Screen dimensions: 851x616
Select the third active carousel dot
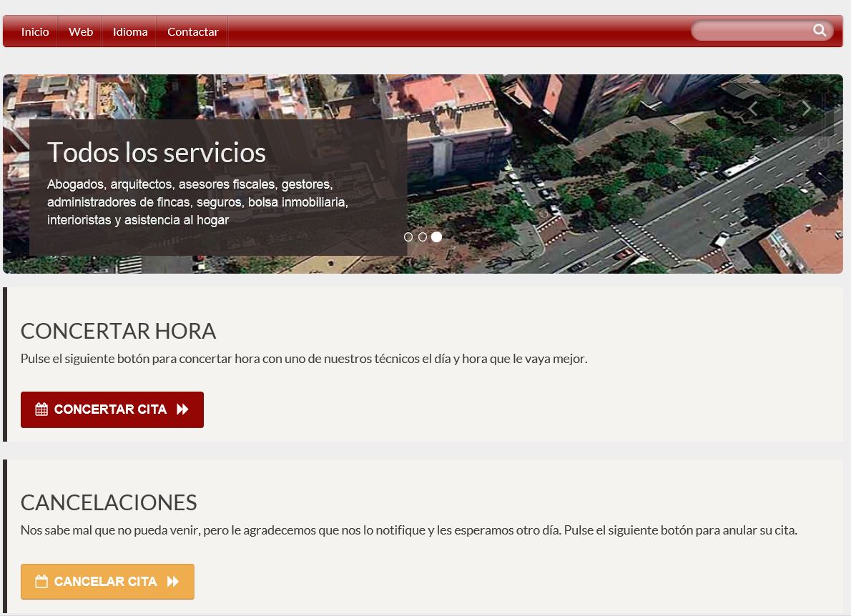point(436,237)
